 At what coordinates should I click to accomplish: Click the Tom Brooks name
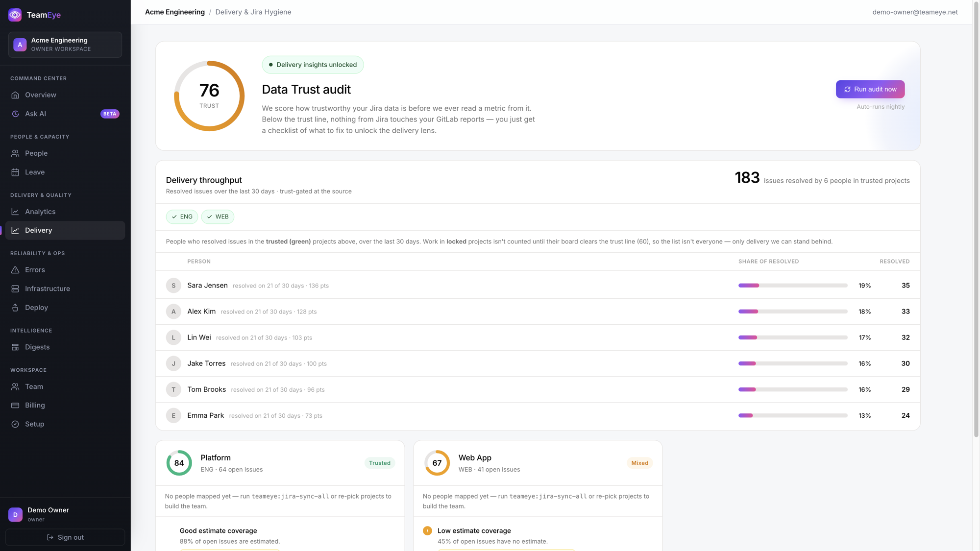[206, 389]
